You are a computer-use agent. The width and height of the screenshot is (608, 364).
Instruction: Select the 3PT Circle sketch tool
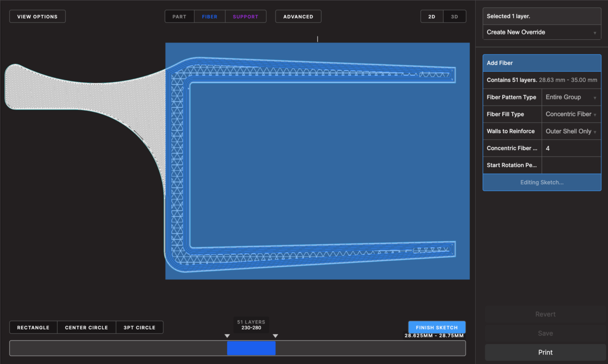[139, 327]
